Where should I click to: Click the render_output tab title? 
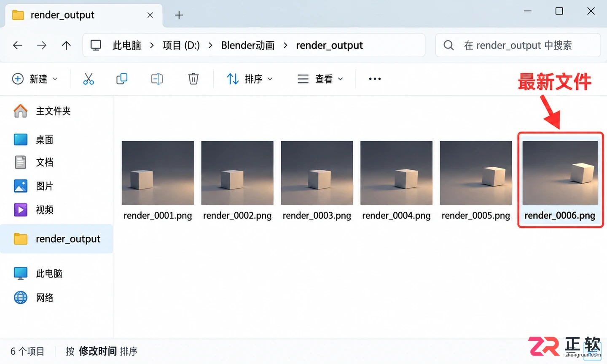pos(62,15)
